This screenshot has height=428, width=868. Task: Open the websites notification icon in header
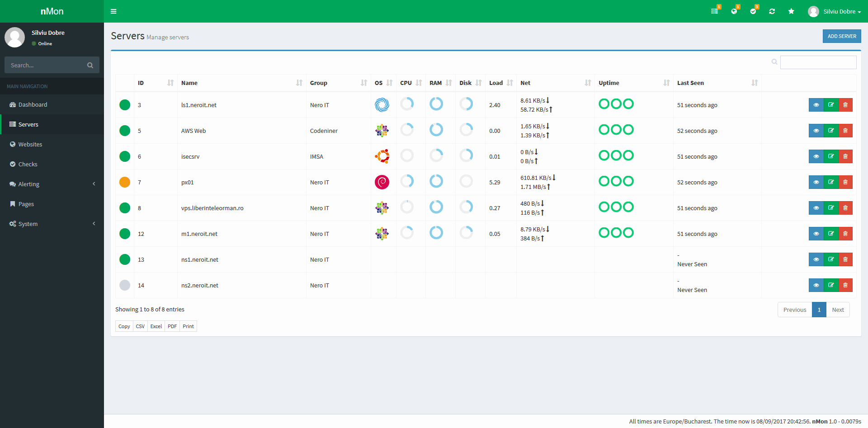pos(734,11)
